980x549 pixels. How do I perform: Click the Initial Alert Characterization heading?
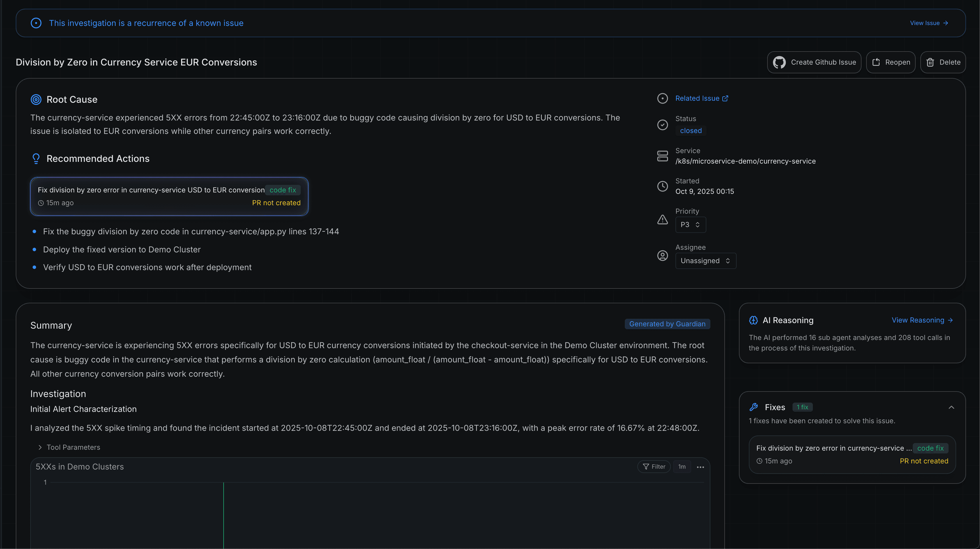[83, 409]
